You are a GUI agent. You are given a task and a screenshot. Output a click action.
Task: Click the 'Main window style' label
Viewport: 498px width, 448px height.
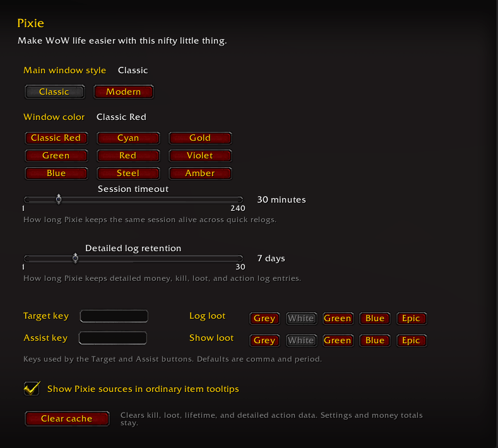click(64, 70)
